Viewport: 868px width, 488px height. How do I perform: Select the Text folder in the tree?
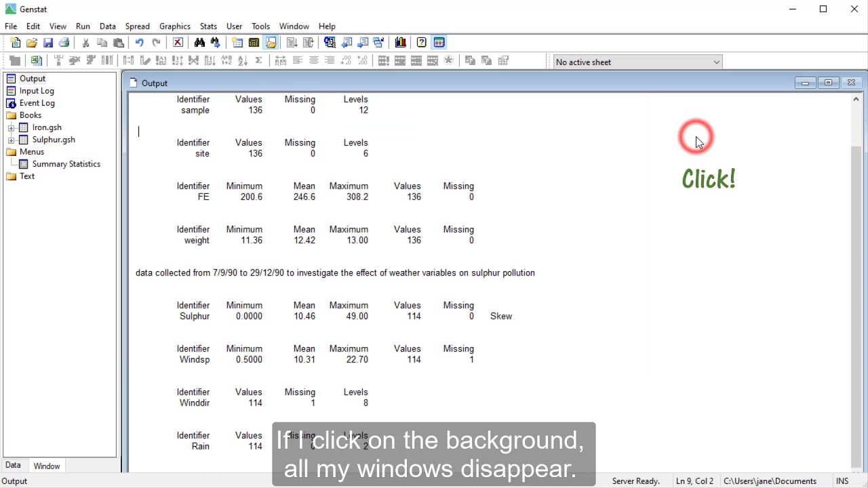coord(26,176)
